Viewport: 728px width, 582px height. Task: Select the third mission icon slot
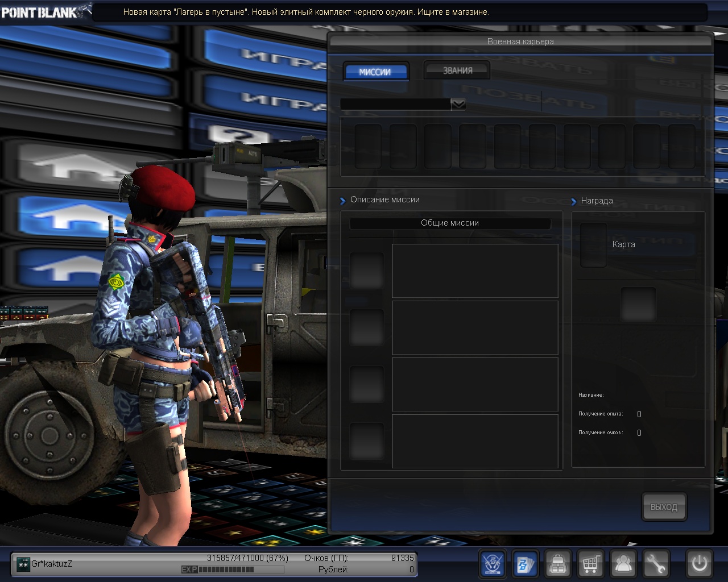367,385
